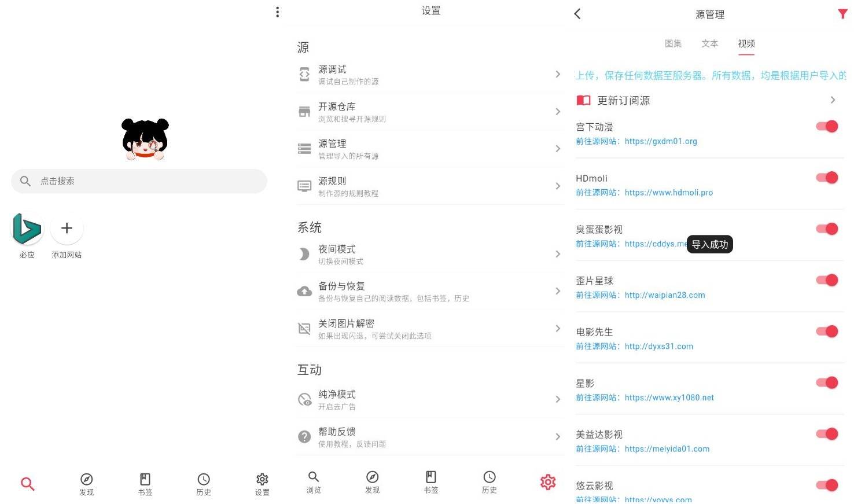Image resolution: width=854 pixels, height=504 pixels.
Task: Open the 夜间模式 night mode moon icon
Action: [305, 254]
